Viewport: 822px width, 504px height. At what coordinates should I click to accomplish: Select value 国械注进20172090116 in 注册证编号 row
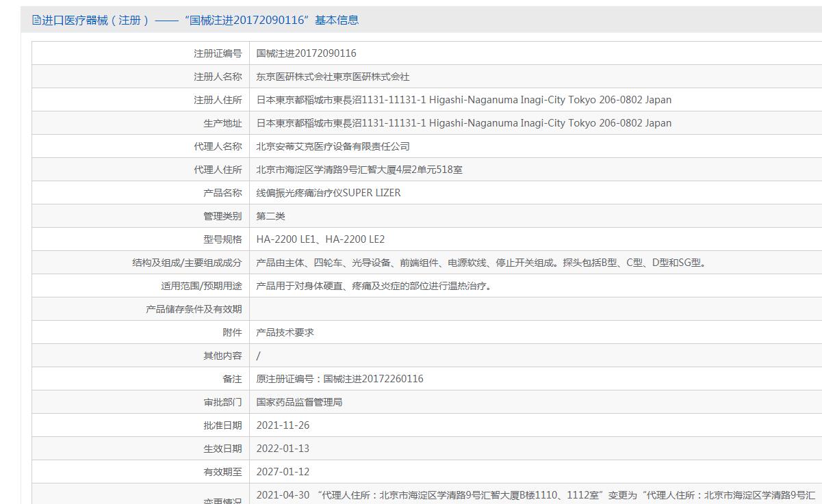(x=307, y=53)
